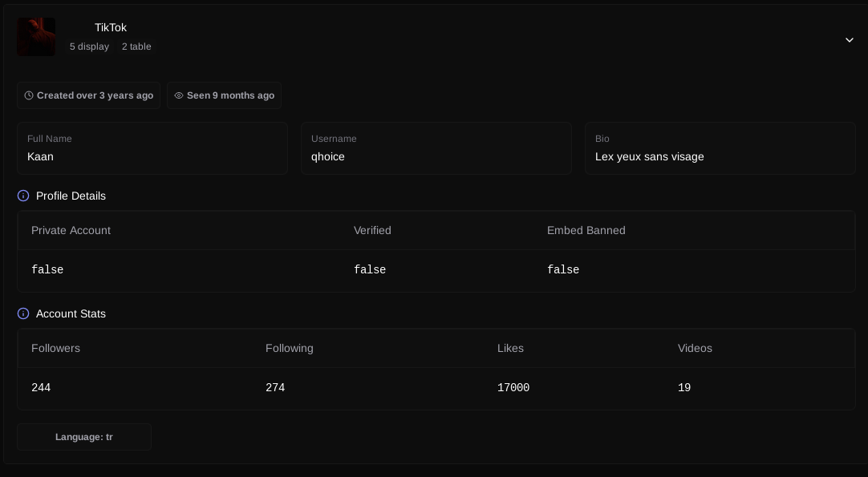Click the 'Language: tr' badge

[84, 437]
